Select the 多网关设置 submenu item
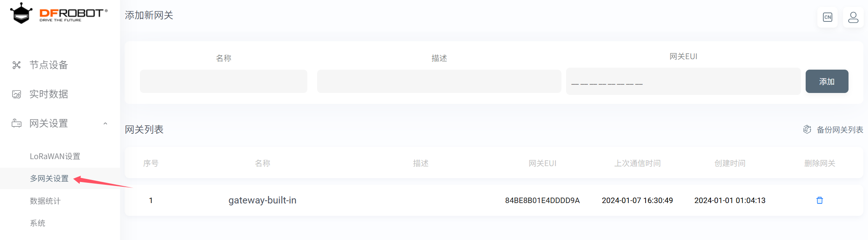Screen dimensions: 868x240 49,179
